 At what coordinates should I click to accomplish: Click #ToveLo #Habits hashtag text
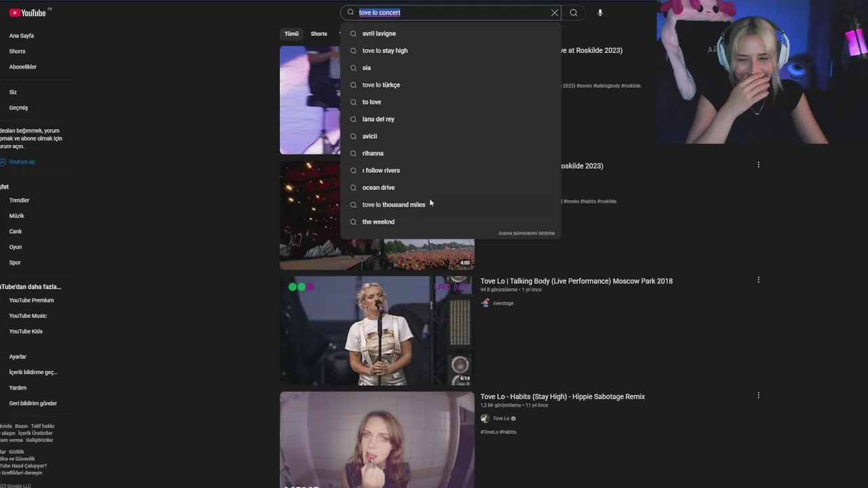point(499,432)
